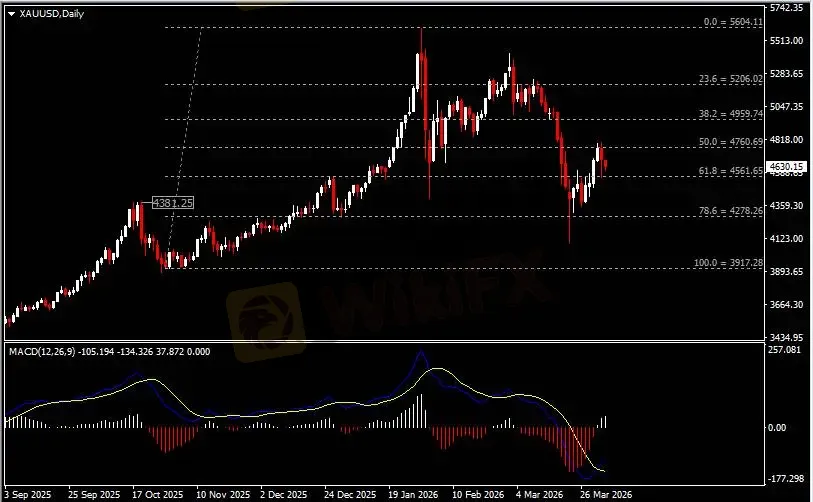This screenshot has width=813, height=502.
Task: Click Fibonacci label 0.0 = 5604.11
Action: pos(733,22)
